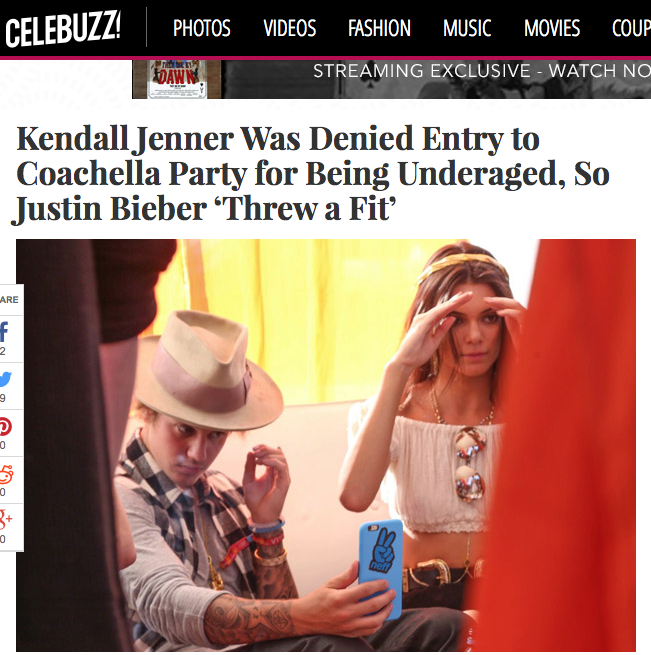This screenshot has width=651, height=655.
Task: Submit the article using Reddit icon
Action: coord(6,474)
